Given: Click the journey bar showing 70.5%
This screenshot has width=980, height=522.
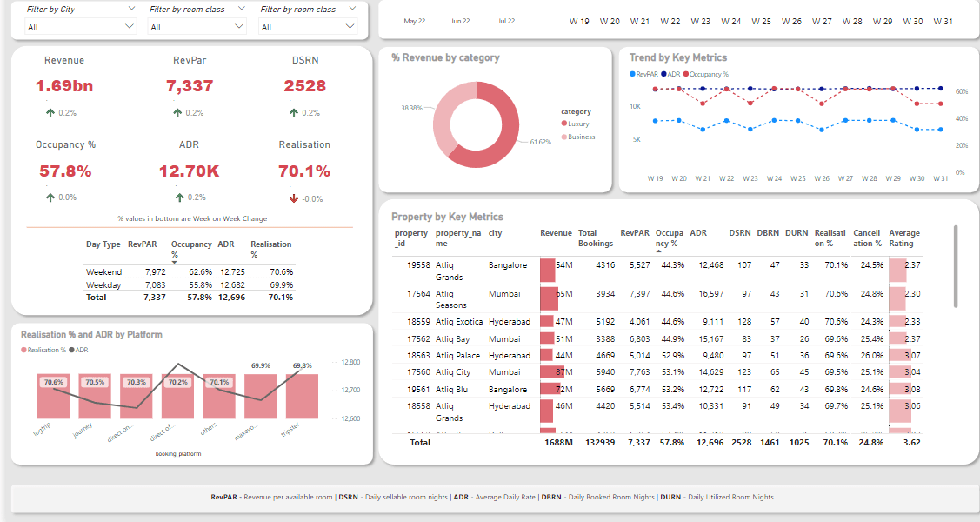Looking at the screenshot, I should pos(95,397).
